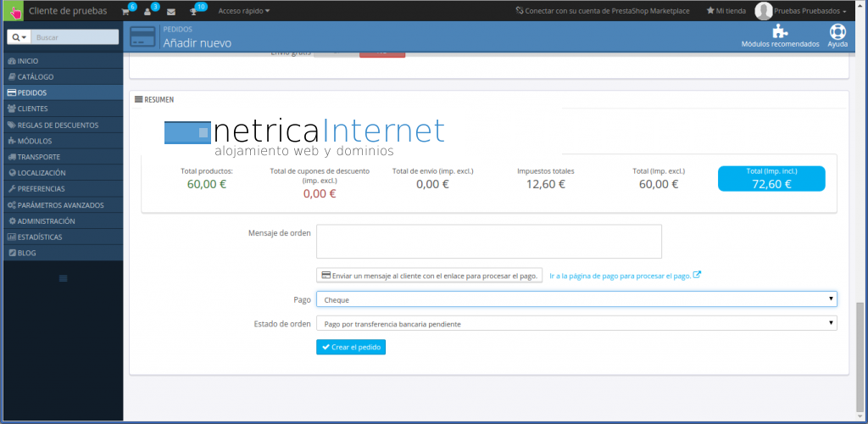Go to Inicio in sidebar

pyautogui.click(x=63, y=61)
